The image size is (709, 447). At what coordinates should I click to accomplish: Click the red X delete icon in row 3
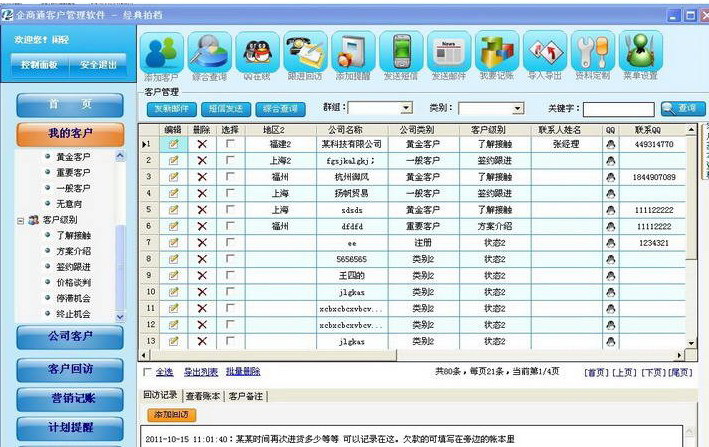pyautogui.click(x=202, y=177)
